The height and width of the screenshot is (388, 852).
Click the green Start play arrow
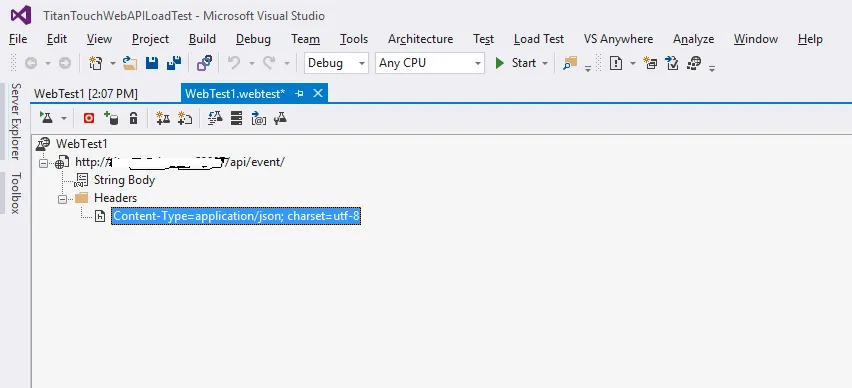(500, 64)
